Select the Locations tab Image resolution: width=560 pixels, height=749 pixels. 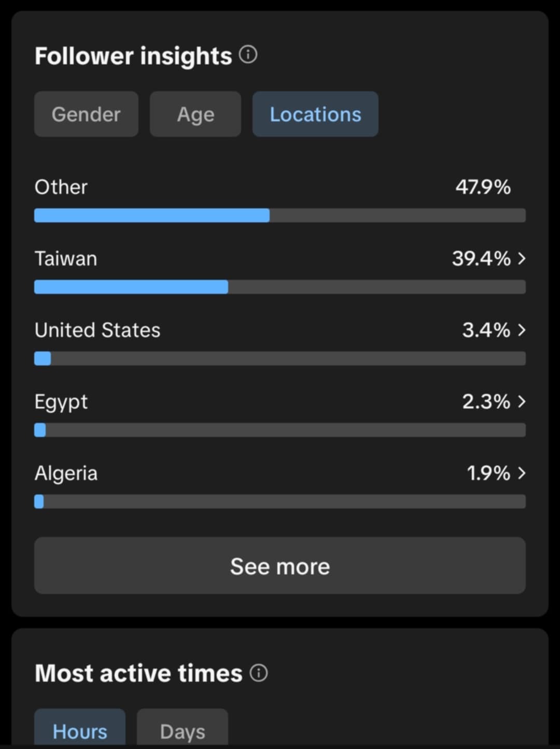pos(315,114)
